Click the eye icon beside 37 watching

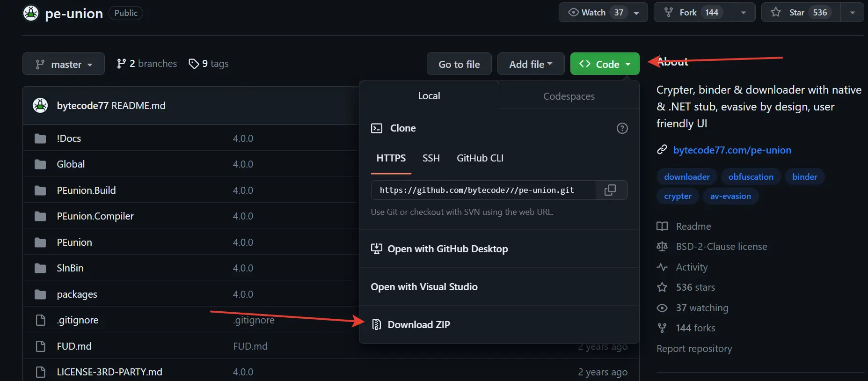662,308
